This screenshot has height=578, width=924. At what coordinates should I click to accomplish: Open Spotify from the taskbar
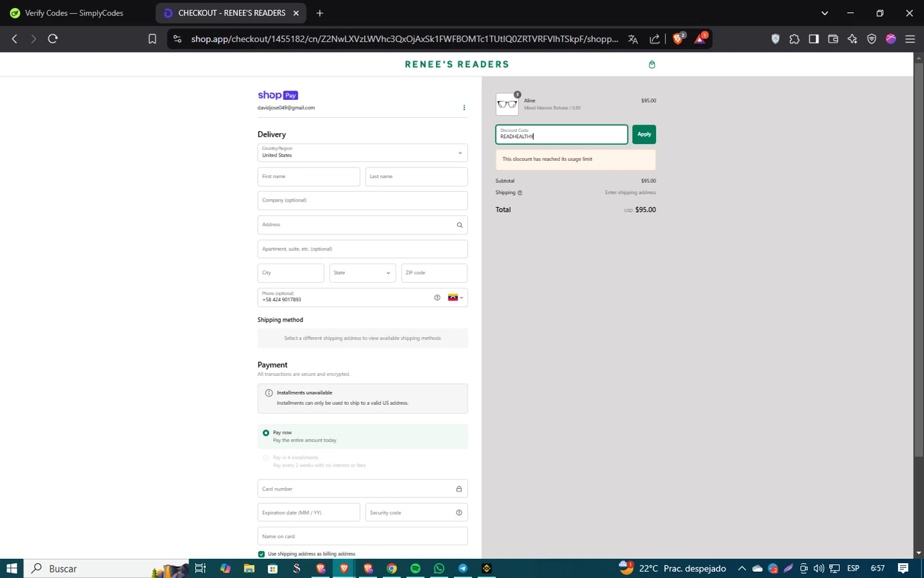coord(415,568)
